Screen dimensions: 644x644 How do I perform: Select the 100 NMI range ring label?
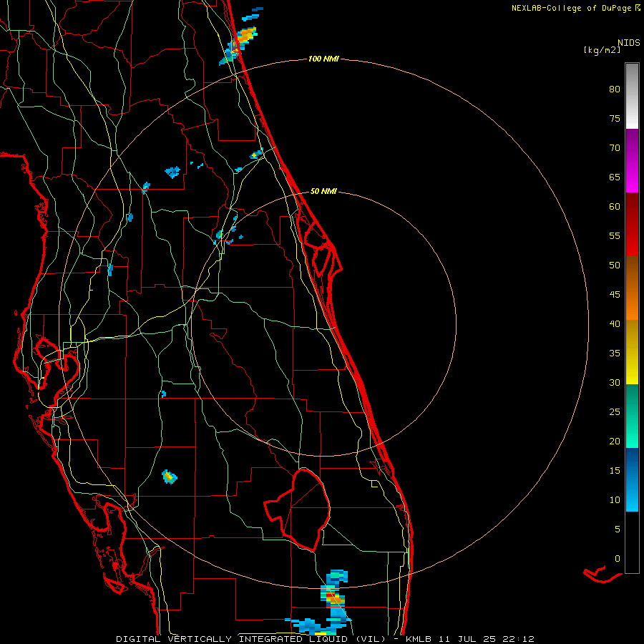[323, 59]
